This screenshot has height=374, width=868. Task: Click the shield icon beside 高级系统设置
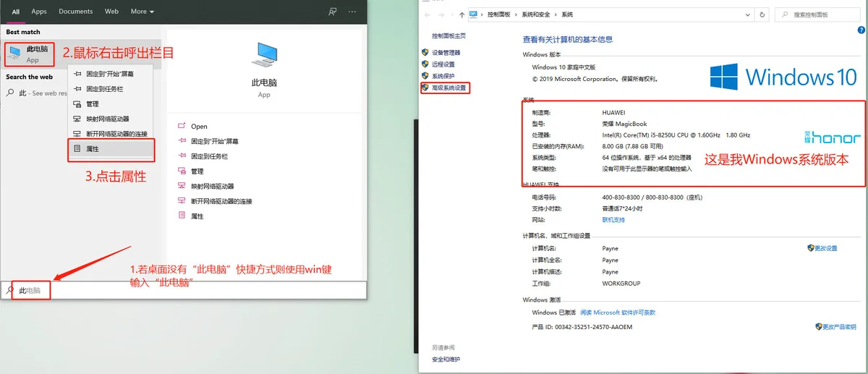tap(425, 88)
